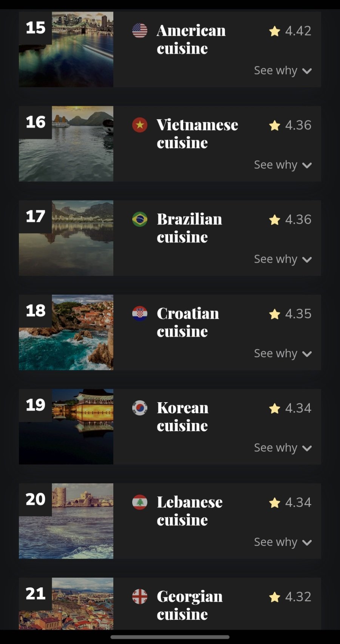Open See why for Korean cuisine
This screenshot has width=340, height=644.
[x=283, y=448]
